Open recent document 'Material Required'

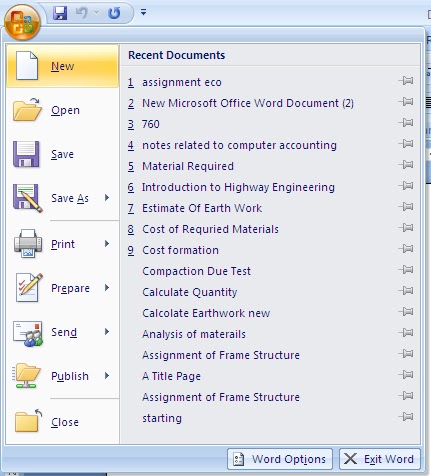coord(188,166)
